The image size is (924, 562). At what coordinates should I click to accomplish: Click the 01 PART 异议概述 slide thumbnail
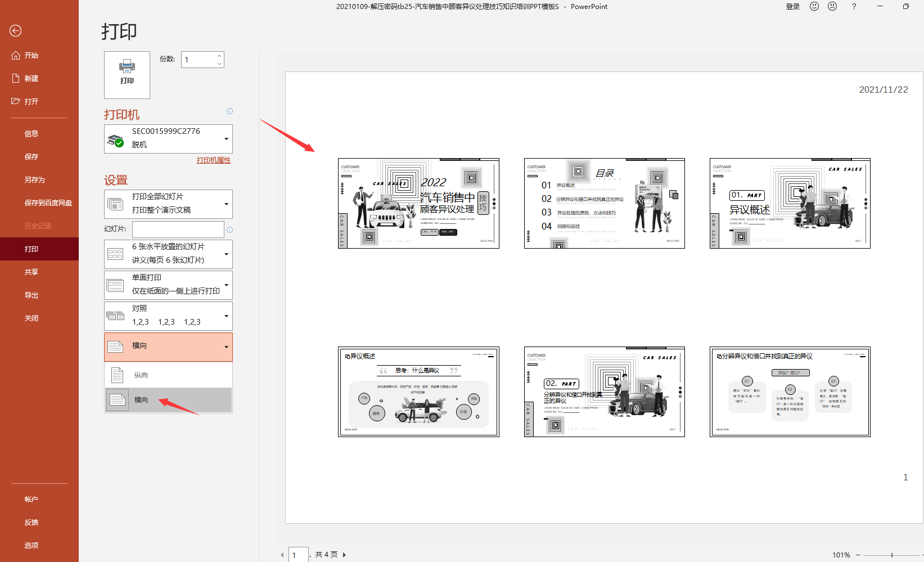click(x=790, y=203)
